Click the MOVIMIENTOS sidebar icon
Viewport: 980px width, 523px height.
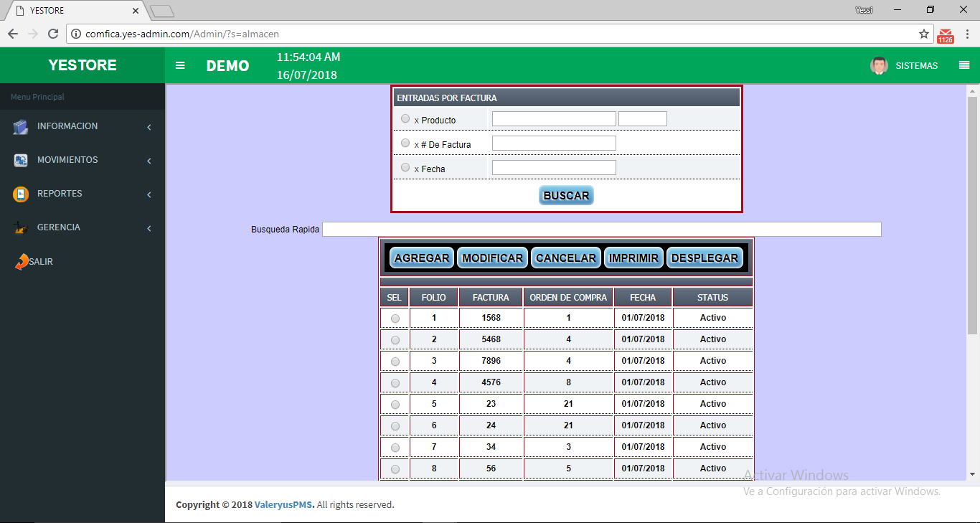(x=21, y=161)
